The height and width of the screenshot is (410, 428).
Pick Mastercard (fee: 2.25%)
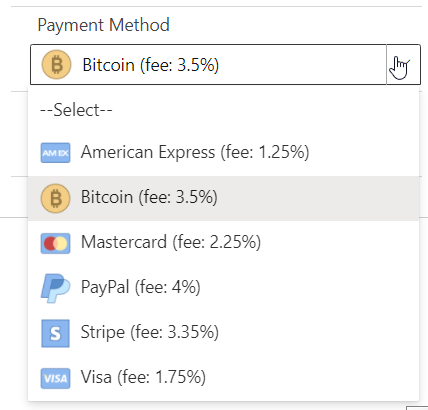(x=223, y=243)
